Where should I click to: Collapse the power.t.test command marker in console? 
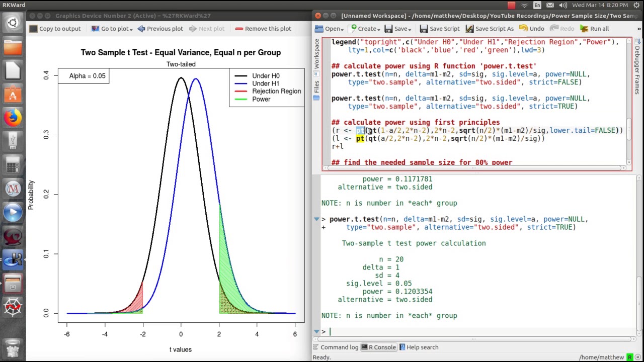tap(316, 219)
